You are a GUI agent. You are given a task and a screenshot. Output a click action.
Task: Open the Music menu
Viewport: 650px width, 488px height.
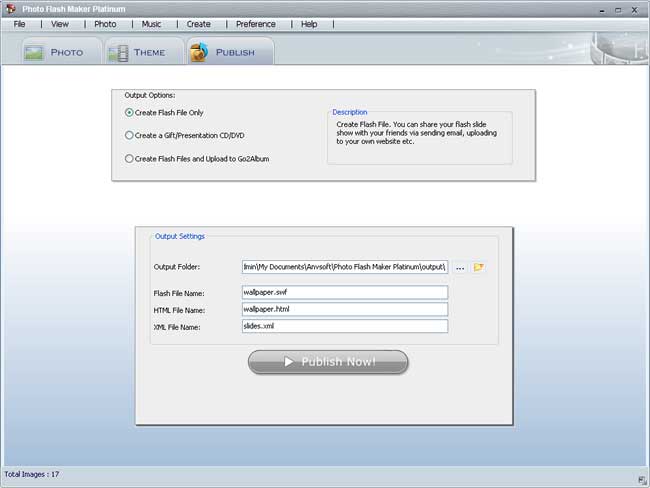click(151, 24)
